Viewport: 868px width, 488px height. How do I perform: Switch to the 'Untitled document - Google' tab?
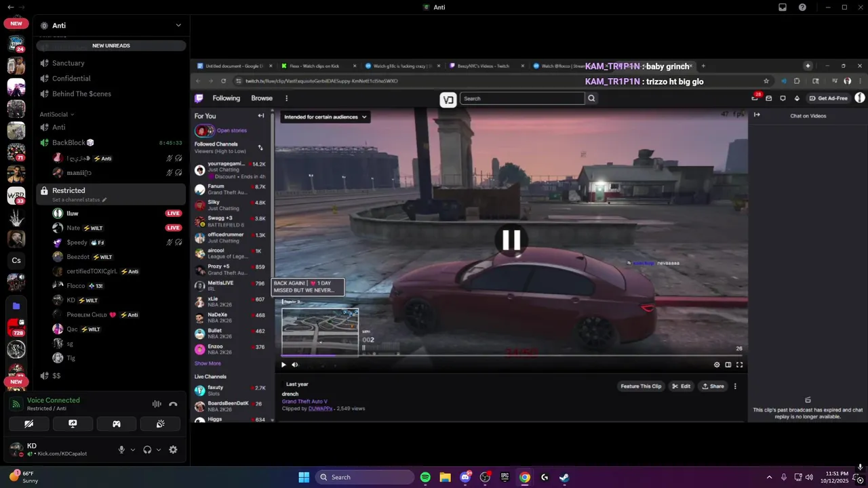click(235, 66)
